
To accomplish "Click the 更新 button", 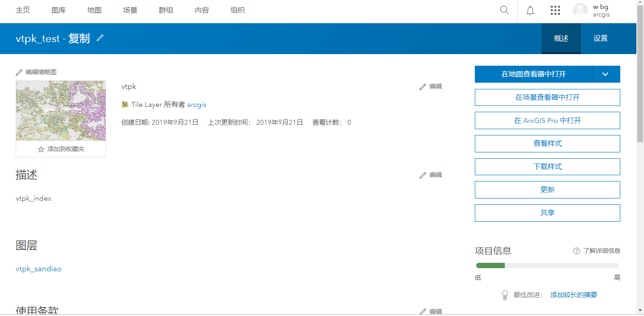I will (547, 190).
